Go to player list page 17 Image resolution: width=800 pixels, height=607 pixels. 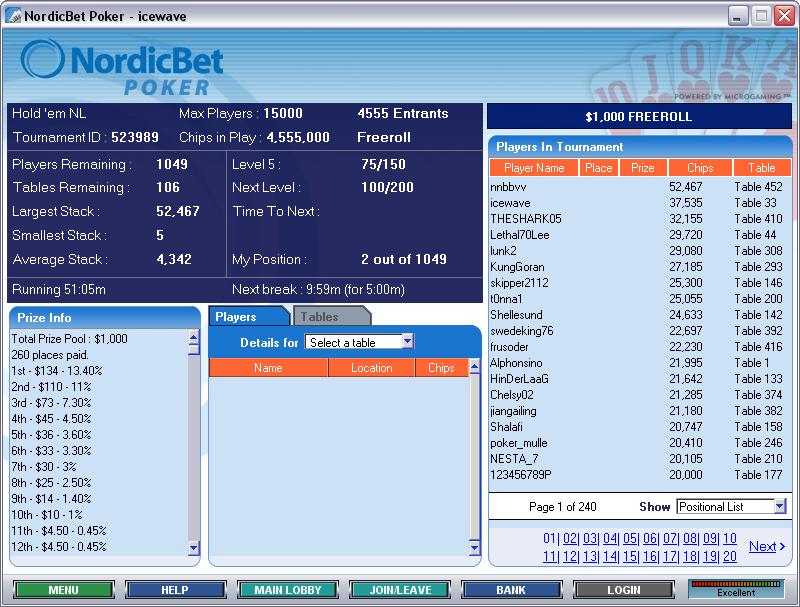pos(670,556)
